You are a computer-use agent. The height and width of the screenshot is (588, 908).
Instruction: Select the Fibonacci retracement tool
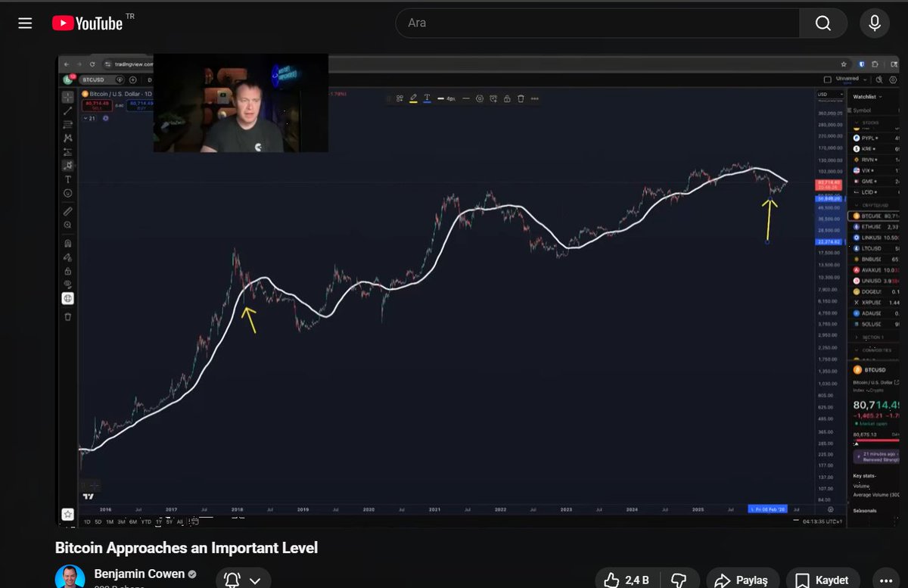click(x=67, y=124)
